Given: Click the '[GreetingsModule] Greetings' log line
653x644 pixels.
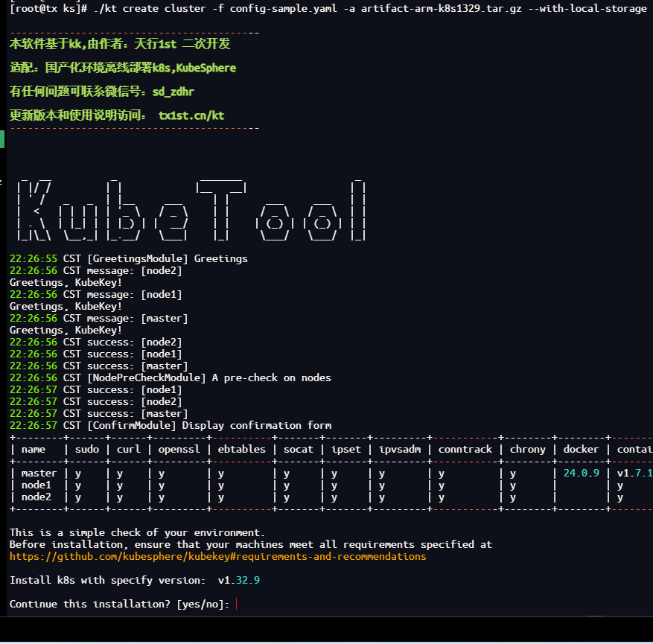Looking at the screenshot, I should tap(168, 258).
